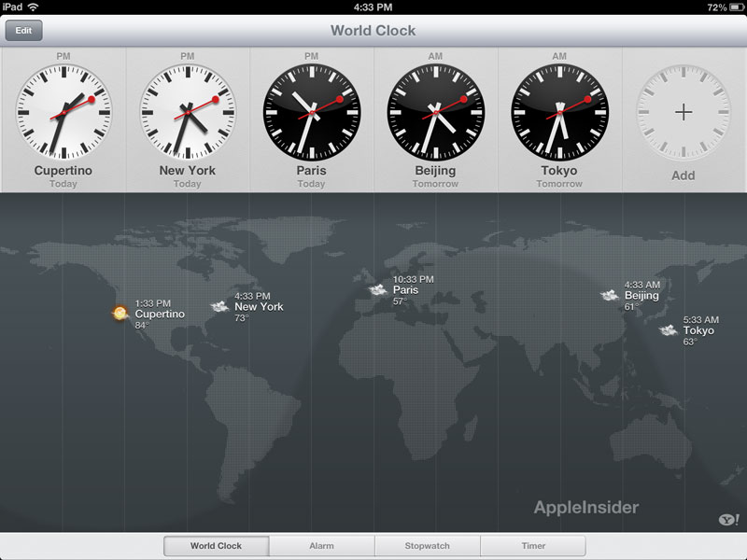Click the 4:33 AM Beijing map time
747x560 pixels.
pos(642,285)
